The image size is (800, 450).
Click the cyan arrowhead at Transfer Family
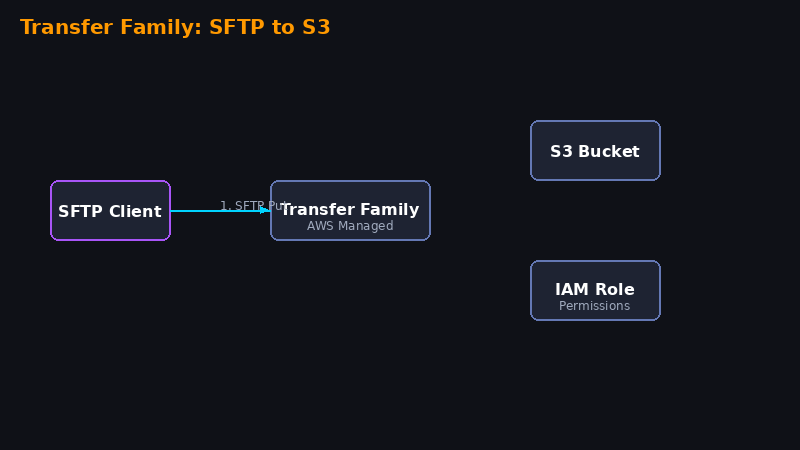tap(265, 210)
